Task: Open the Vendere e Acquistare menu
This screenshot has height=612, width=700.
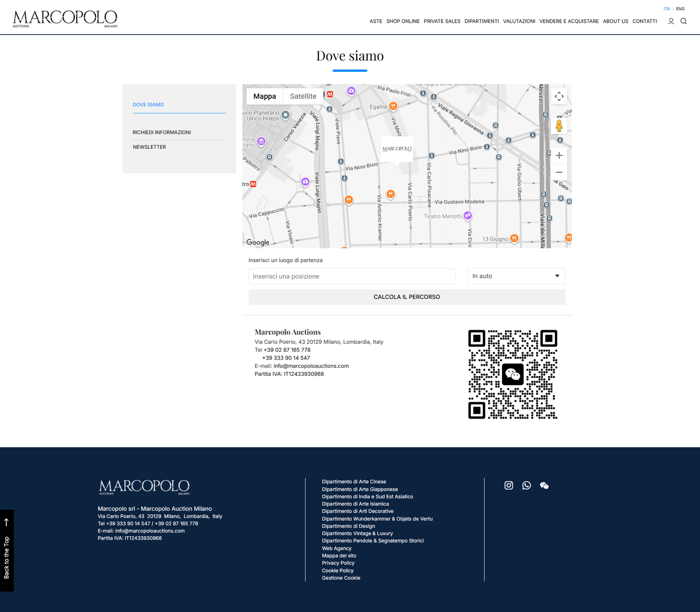Action: tap(569, 21)
